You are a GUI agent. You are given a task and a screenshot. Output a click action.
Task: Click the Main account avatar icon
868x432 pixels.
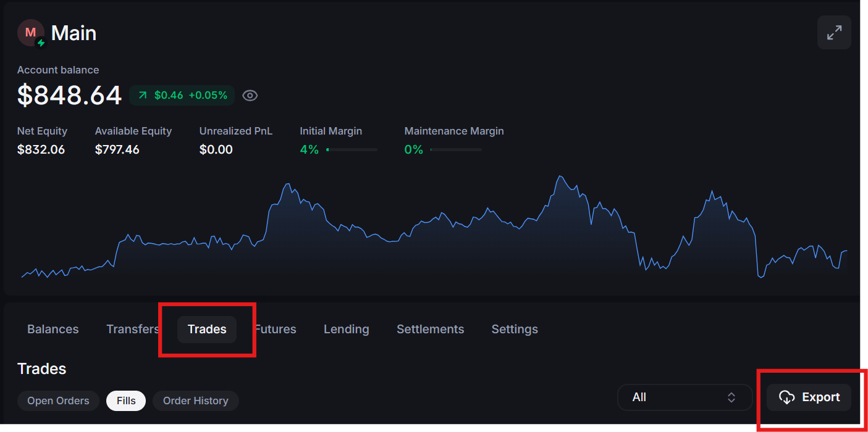[x=30, y=33]
